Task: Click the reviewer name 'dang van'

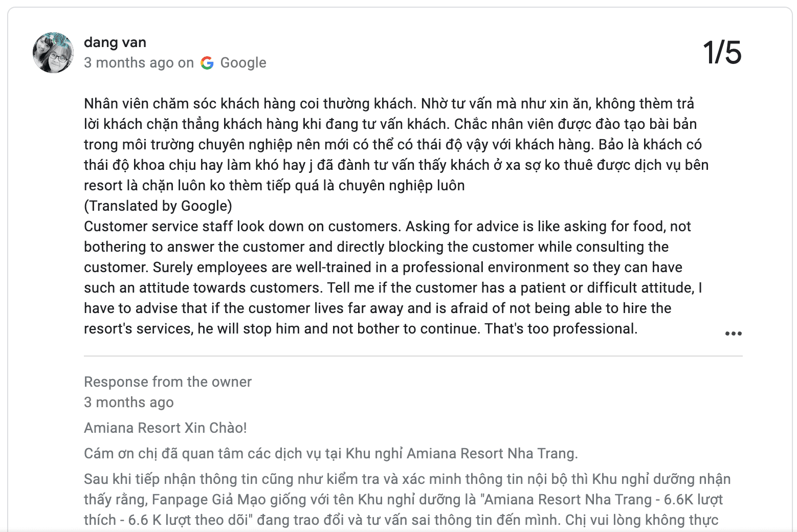Action: 115,42
